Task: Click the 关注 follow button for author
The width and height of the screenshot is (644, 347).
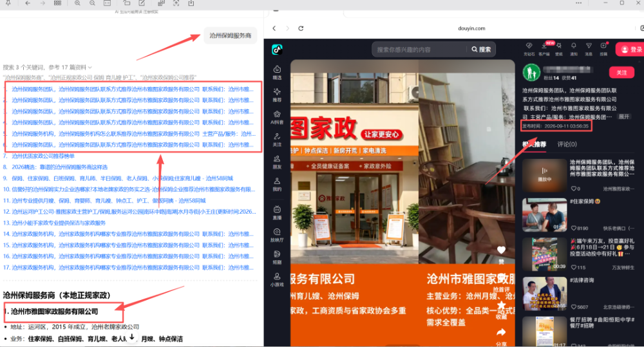Action: 621,72
